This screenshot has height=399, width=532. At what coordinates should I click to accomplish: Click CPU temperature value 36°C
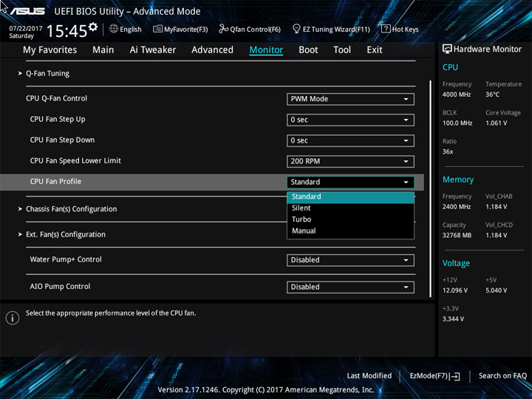click(492, 95)
